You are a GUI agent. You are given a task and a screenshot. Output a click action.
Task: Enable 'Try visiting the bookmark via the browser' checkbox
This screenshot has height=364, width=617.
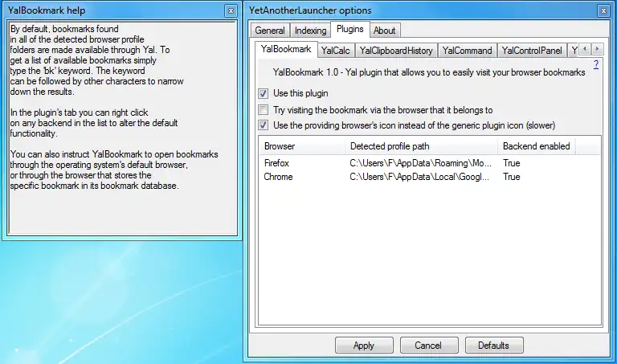click(264, 110)
